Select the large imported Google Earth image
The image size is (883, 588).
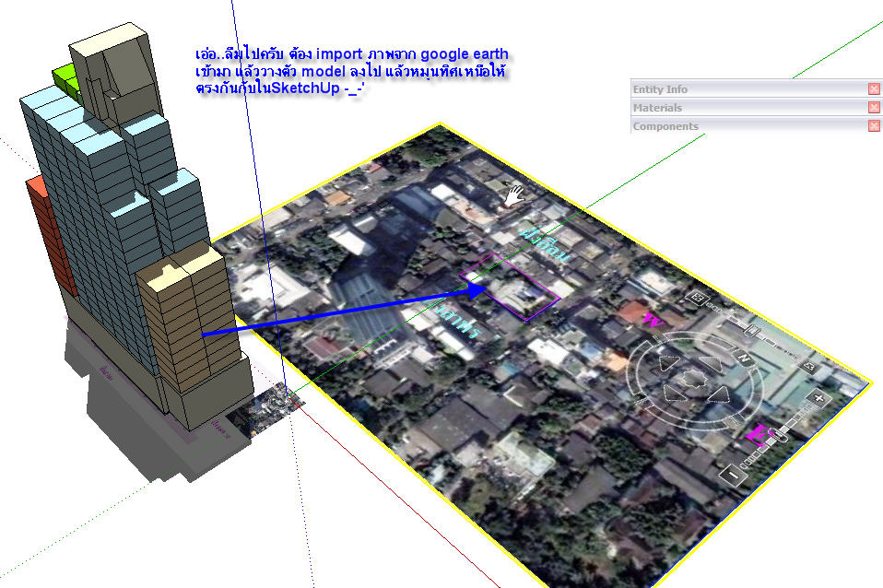pyautogui.click(x=541, y=360)
